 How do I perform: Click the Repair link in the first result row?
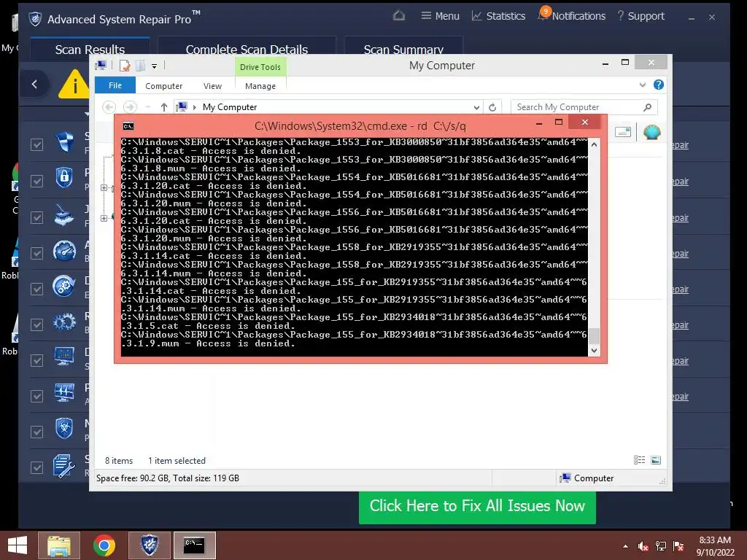point(681,145)
